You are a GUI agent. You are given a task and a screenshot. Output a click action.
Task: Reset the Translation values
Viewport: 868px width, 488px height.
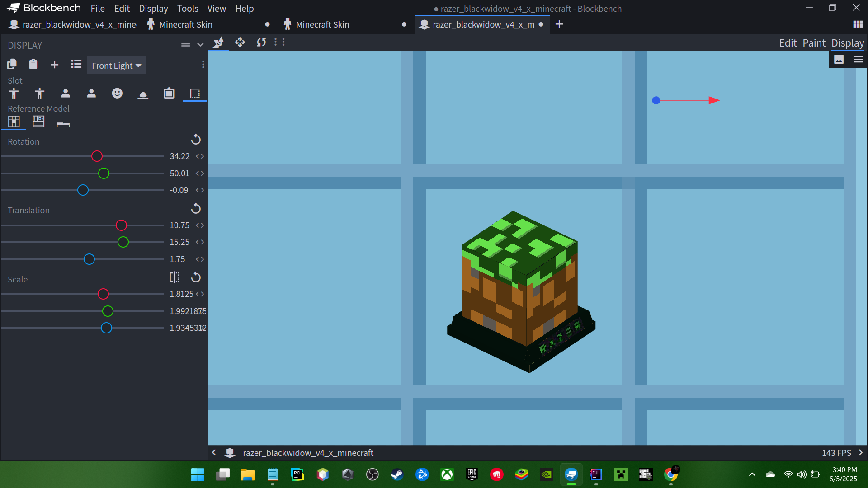point(196,208)
